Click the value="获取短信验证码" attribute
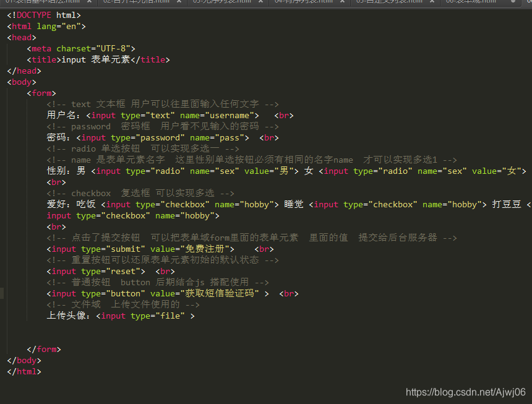The image size is (532, 404). click(205, 293)
